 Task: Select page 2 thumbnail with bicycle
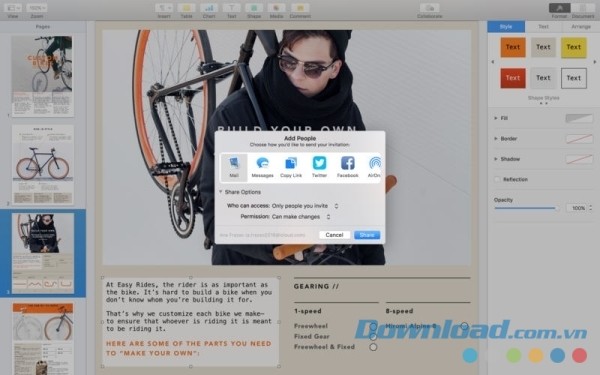42,165
